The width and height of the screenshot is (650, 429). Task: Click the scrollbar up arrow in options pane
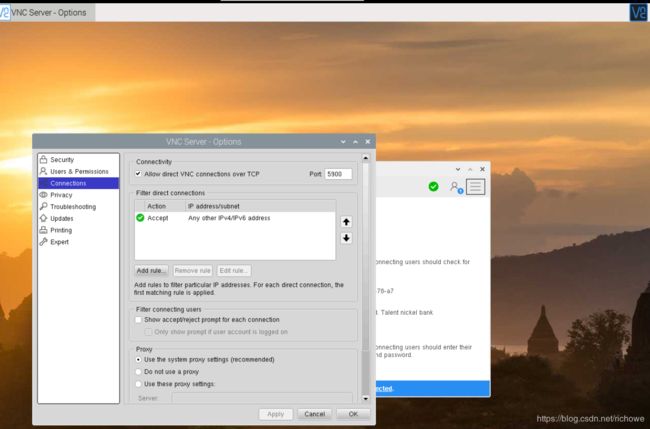366,158
